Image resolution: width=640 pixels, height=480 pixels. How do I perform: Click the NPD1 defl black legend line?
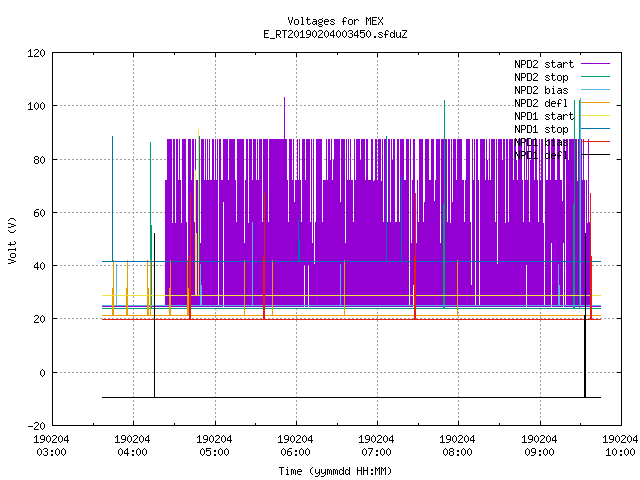[595, 155]
